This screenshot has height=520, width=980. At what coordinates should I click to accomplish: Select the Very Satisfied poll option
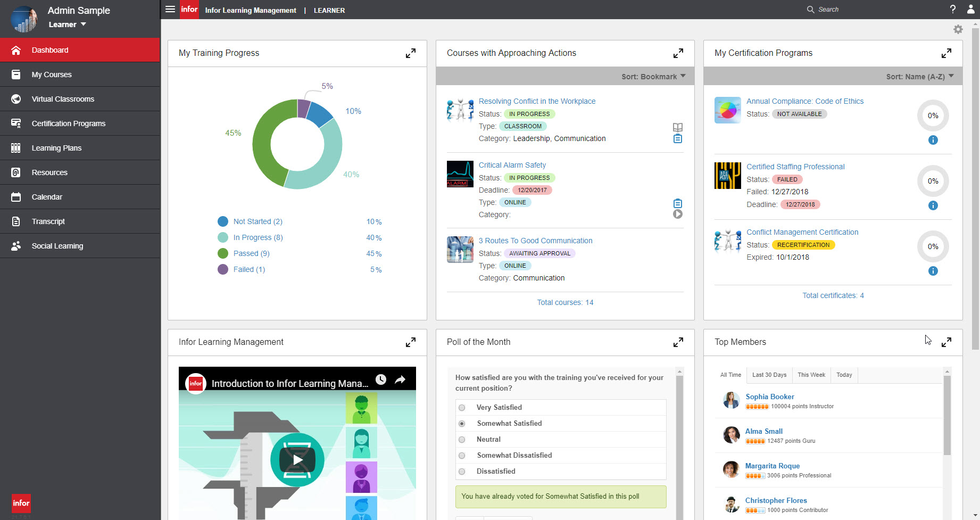pyautogui.click(x=462, y=407)
